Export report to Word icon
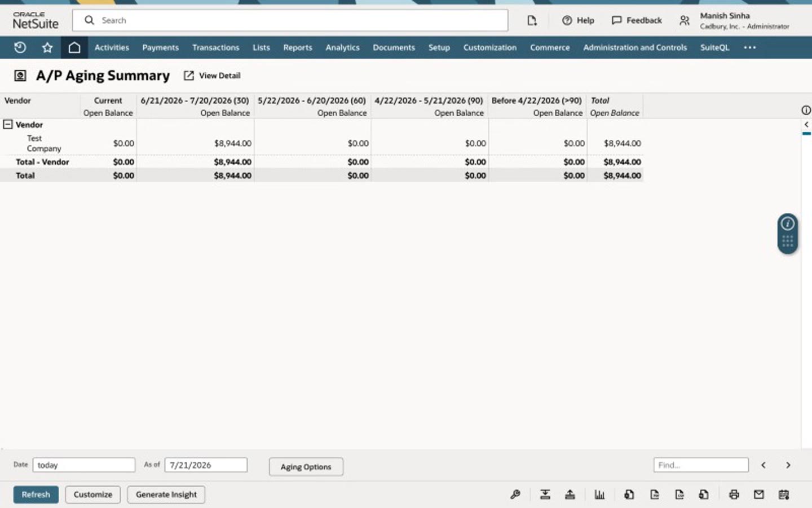812x508 pixels. tap(704, 494)
